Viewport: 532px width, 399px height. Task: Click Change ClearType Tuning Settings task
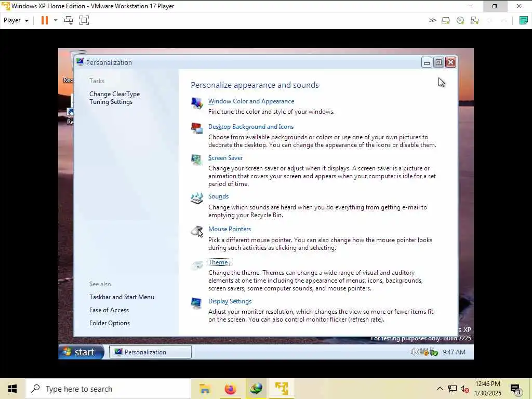114,98
